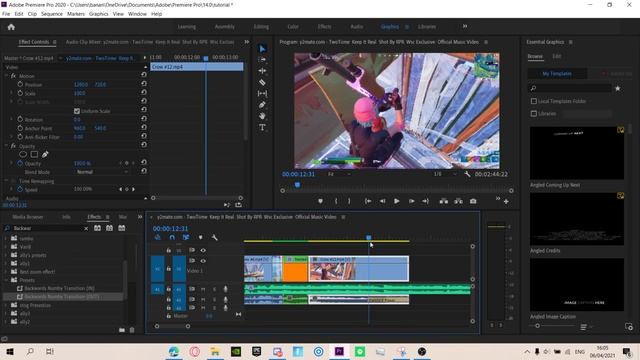Create new custom bin in Effects
This screenshot has height=360, width=640.
point(122,330)
